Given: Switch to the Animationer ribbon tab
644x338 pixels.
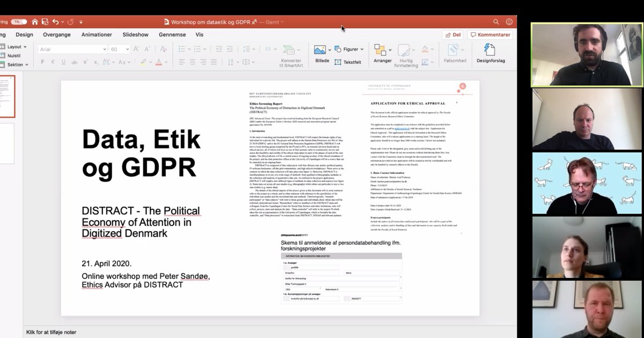Looking at the screenshot, I should pos(97,34).
